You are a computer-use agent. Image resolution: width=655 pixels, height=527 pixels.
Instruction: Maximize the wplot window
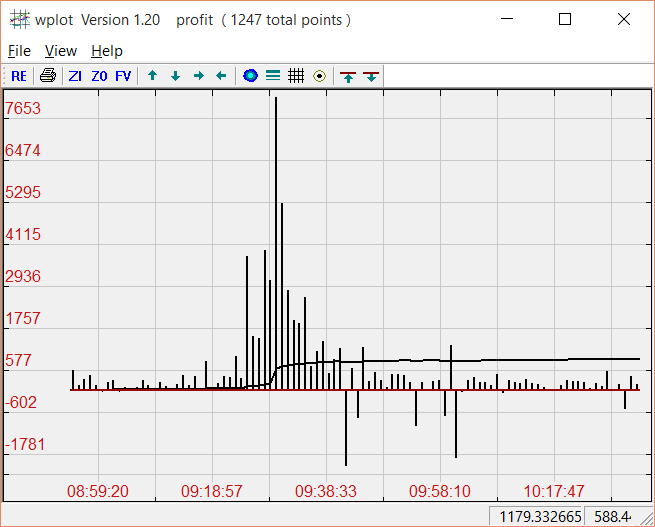pyautogui.click(x=565, y=19)
